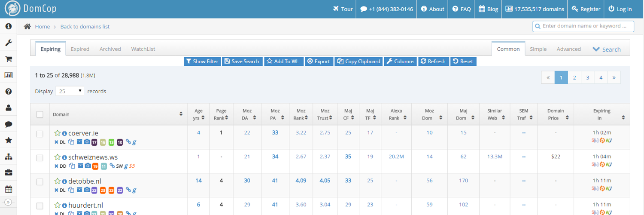Click the Copy Clipboard button
Screen dimensions: 644x215
coord(358,61)
